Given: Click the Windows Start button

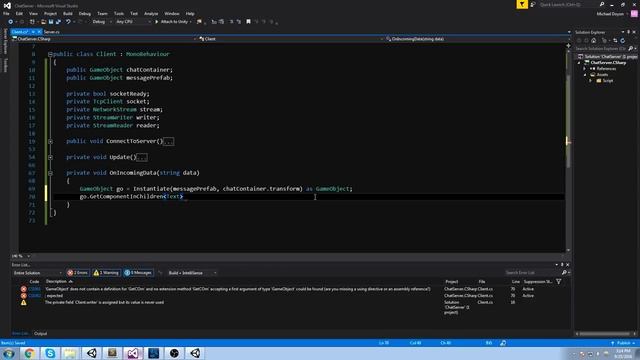Looking at the screenshot, I should pos(9,353).
